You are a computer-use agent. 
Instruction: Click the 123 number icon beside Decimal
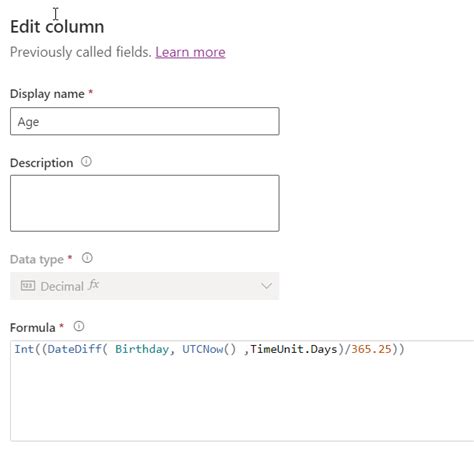pos(28,286)
